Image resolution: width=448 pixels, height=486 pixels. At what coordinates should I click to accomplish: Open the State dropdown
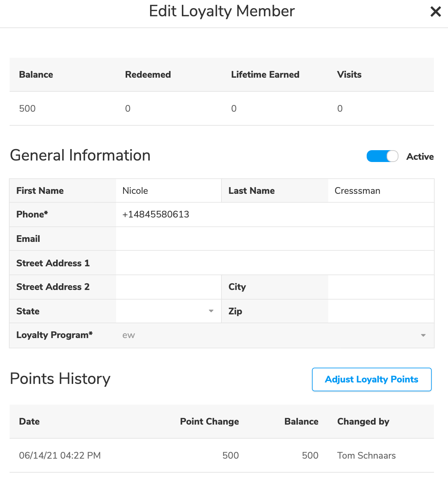click(169, 311)
